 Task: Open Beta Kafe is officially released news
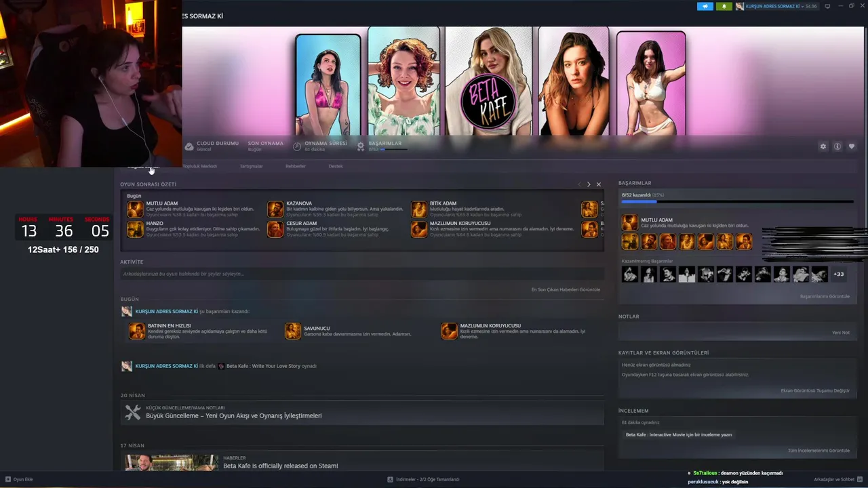(x=280, y=466)
